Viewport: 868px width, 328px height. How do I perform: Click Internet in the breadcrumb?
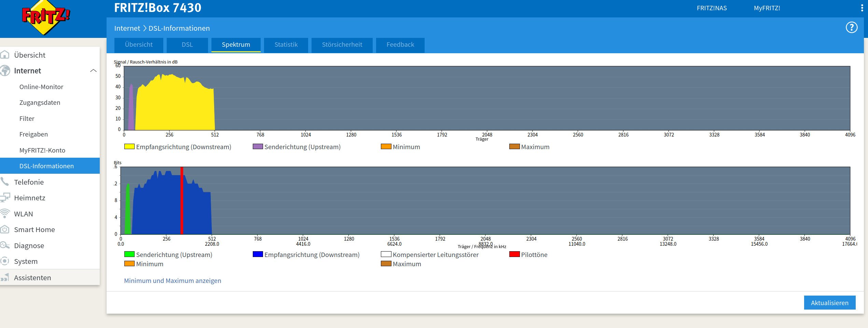[x=127, y=28]
